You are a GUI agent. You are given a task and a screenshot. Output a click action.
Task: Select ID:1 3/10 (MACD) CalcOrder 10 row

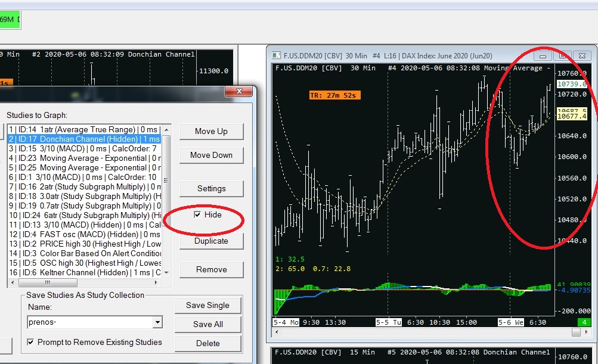click(85, 178)
